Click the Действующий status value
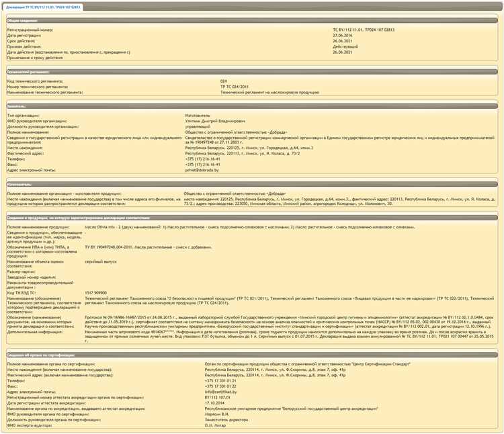The height and width of the screenshot is (434, 504). click(346, 46)
